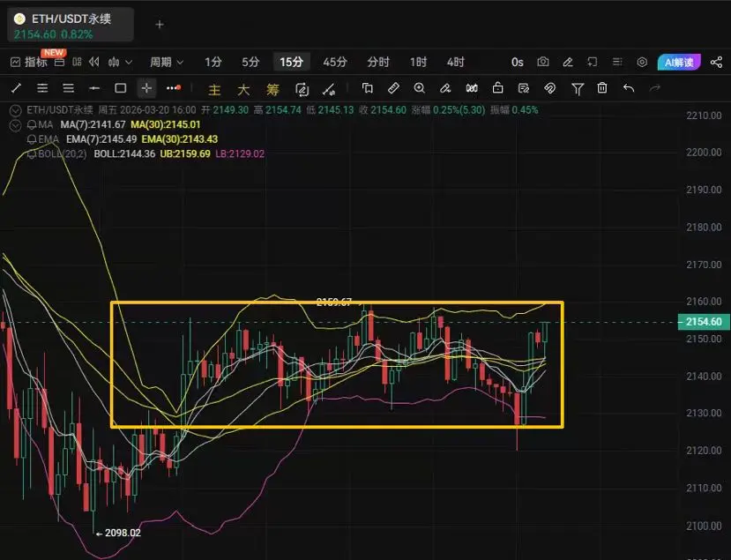Select the horizontal price line tool
731x560 pixels.
click(x=94, y=88)
